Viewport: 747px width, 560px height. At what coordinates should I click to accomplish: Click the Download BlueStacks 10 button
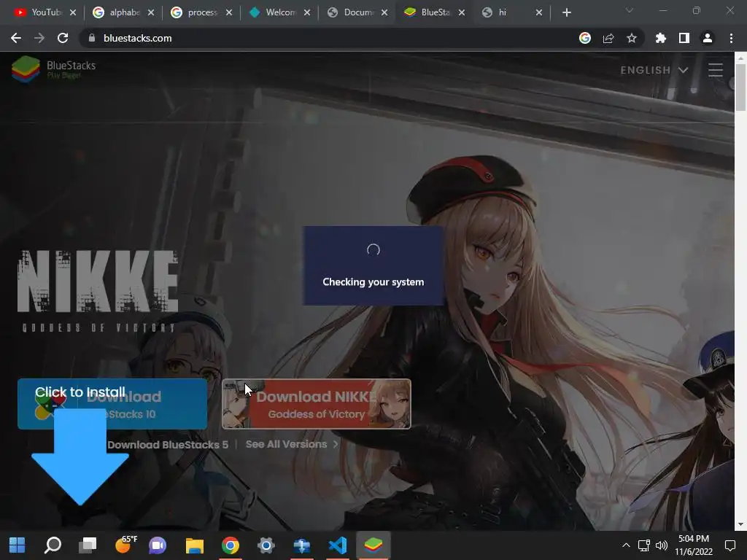click(112, 404)
